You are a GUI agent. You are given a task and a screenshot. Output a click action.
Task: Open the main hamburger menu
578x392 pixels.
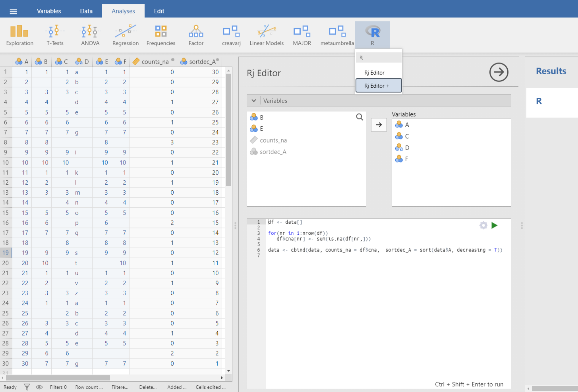coord(14,12)
